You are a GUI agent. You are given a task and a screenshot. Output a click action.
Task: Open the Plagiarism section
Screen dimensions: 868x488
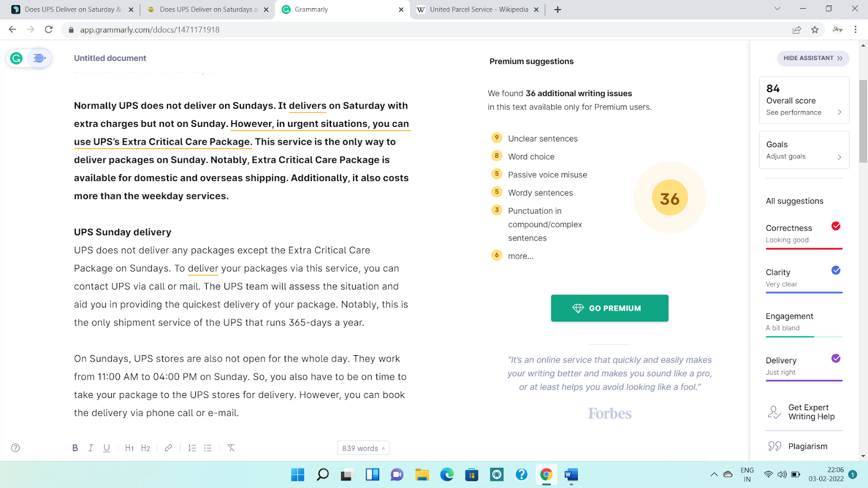coord(804,446)
